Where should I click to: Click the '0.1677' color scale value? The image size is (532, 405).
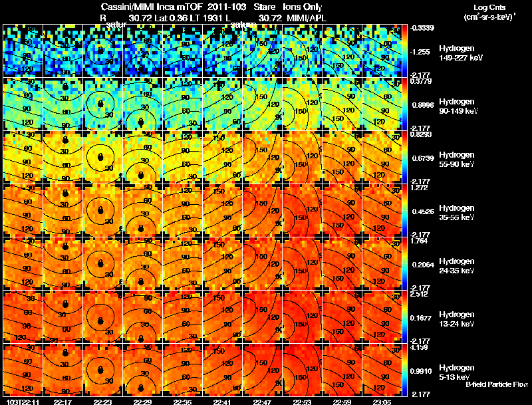[x=423, y=318]
